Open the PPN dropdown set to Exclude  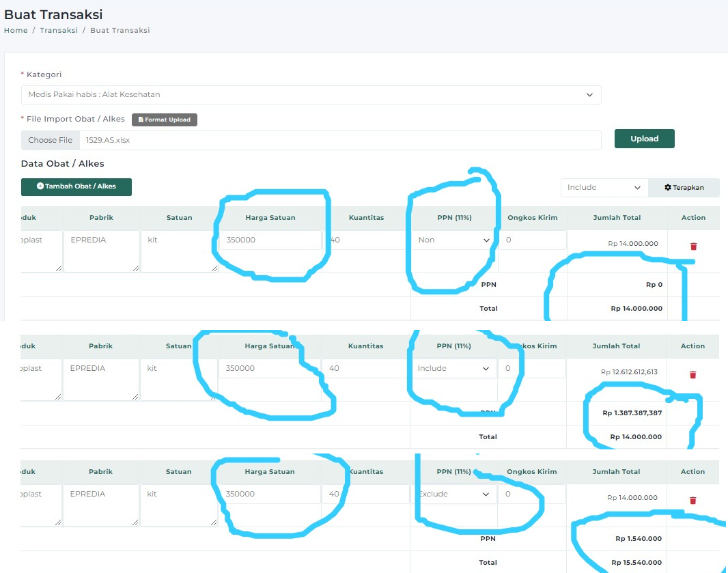(453, 494)
